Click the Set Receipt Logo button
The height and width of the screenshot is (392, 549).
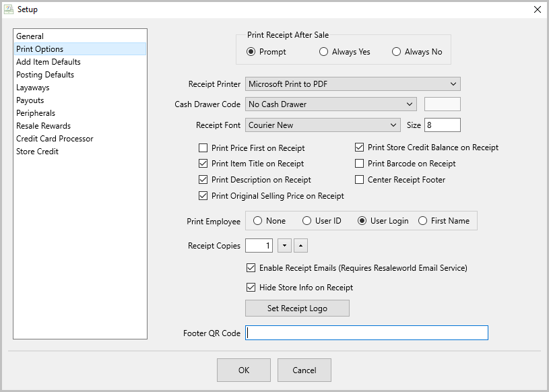click(x=297, y=308)
